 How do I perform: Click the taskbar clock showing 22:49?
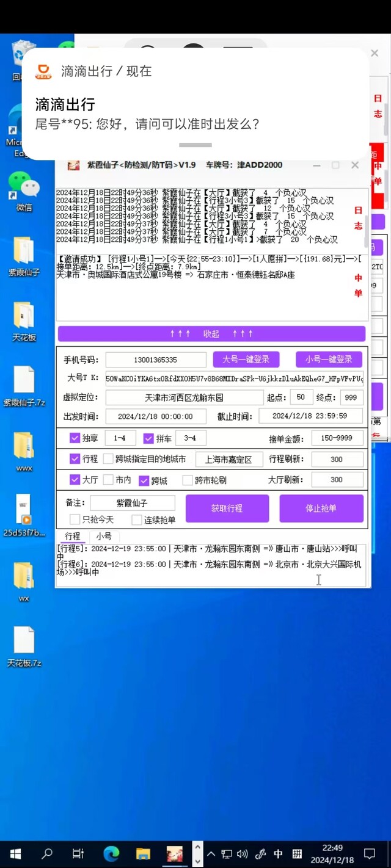tap(331, 853)
